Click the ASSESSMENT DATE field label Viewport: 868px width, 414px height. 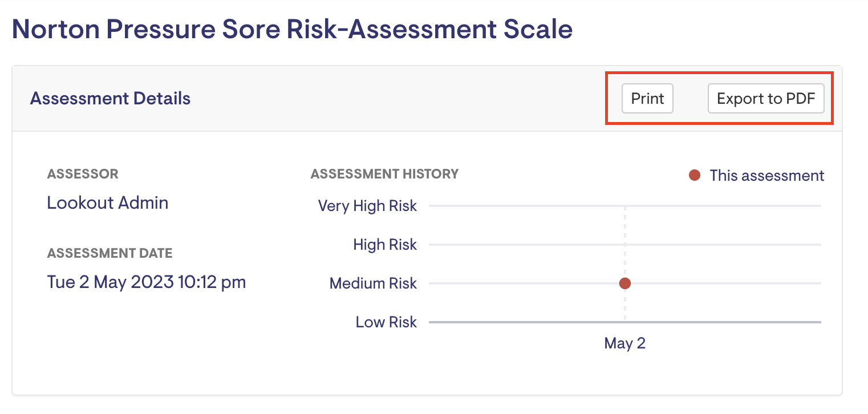[x=109, y=253]
